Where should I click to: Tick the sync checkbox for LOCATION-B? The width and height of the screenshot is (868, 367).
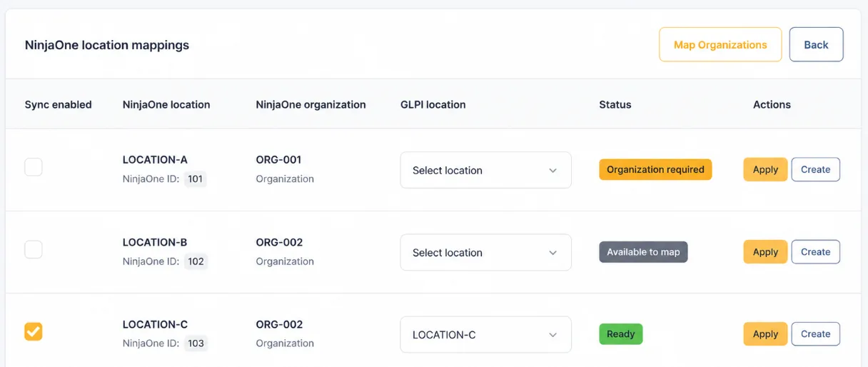click(x=34, y=249)
